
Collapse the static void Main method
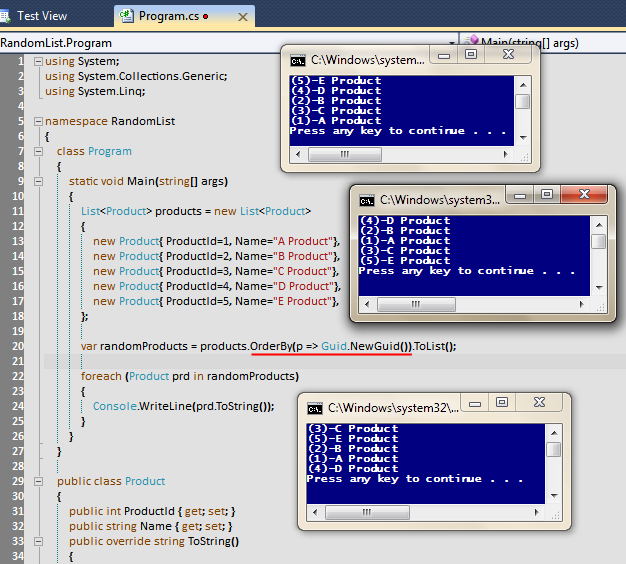(x=37, y=181)
